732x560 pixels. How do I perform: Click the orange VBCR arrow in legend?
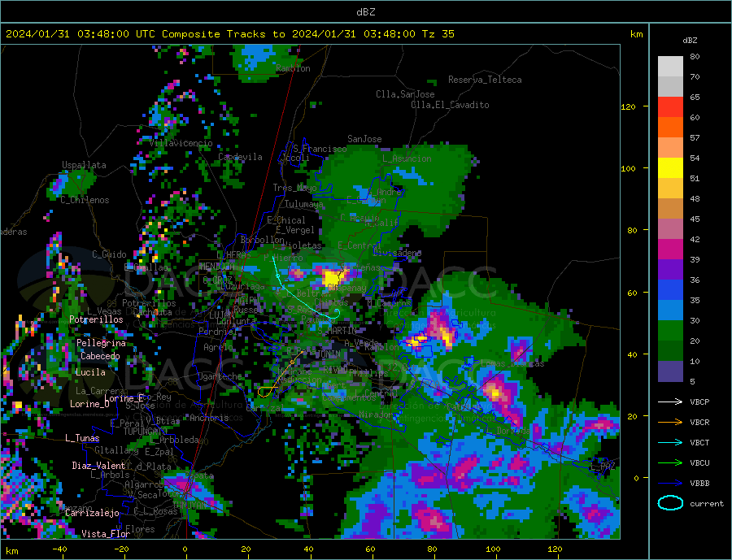pyautogui.click(x=670, y=423)
